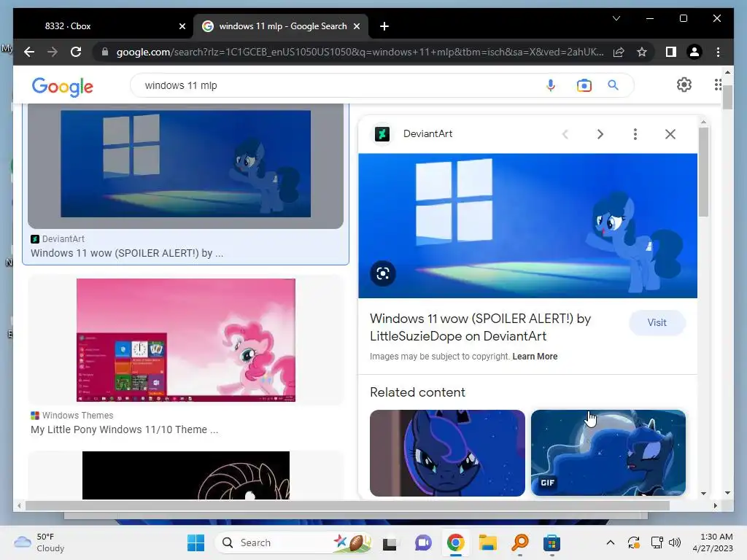Search inside image with Lens overlay icon
The height and width of the screenshot is (560, 747).
coord(382,273)
